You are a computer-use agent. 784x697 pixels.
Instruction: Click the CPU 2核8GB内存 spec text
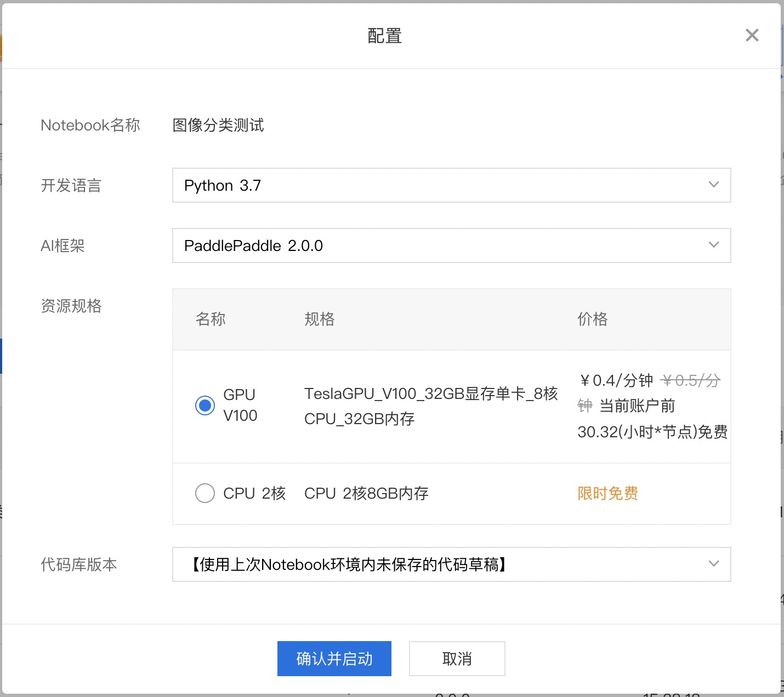pos(366,493)
